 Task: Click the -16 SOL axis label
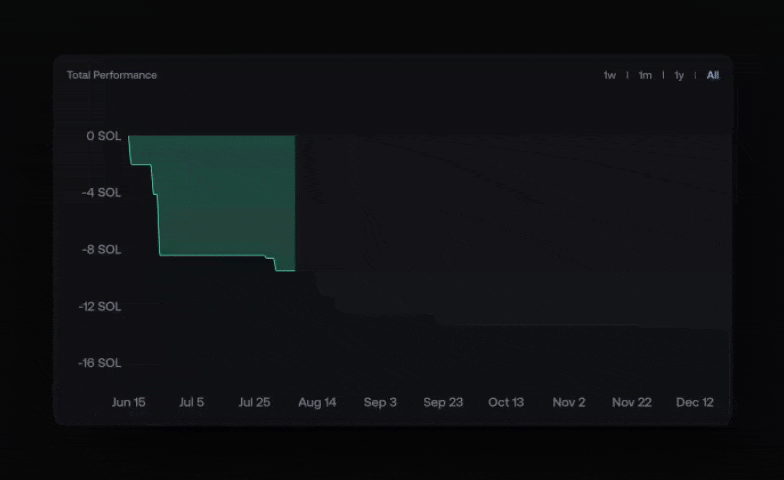click(99, 363)
